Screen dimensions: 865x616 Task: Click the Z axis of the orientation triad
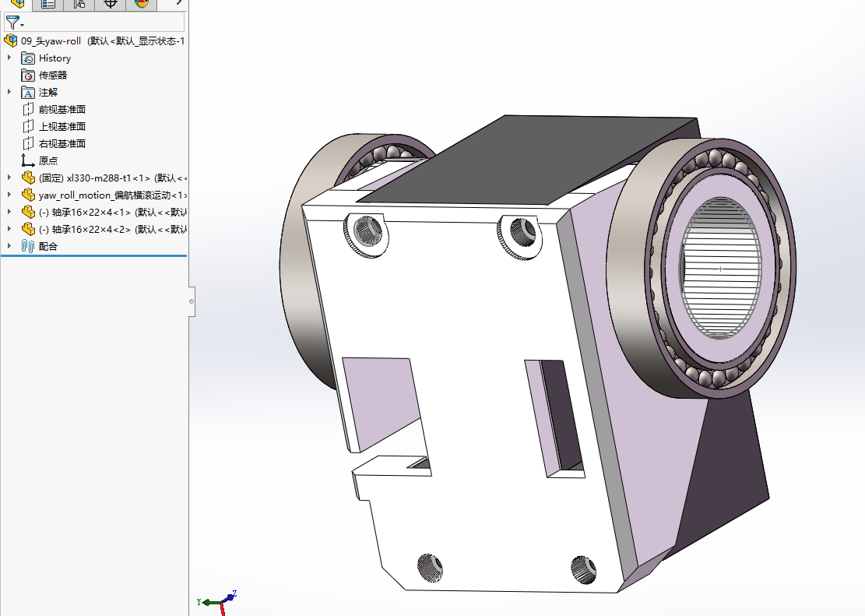coord(231,597)
